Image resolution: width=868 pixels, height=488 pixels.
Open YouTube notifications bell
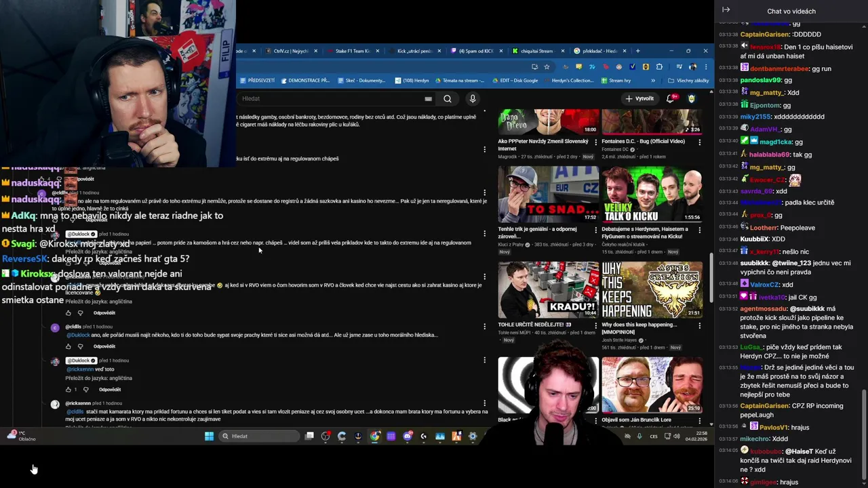[x=671, y=99]
